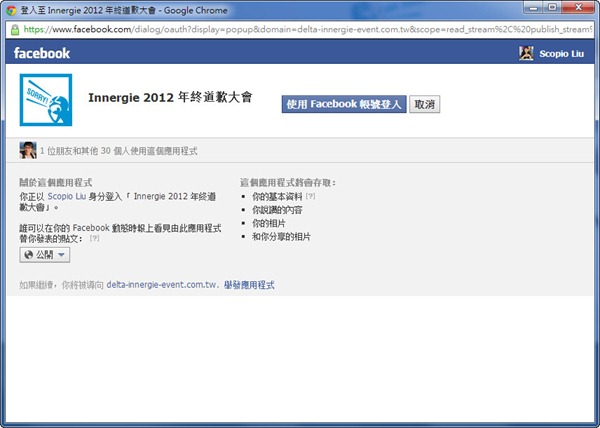The height and width of the screenshot is (428, 600).
Task: Click the Scopio Liu link in app description
Action: (x=67, y=197)
